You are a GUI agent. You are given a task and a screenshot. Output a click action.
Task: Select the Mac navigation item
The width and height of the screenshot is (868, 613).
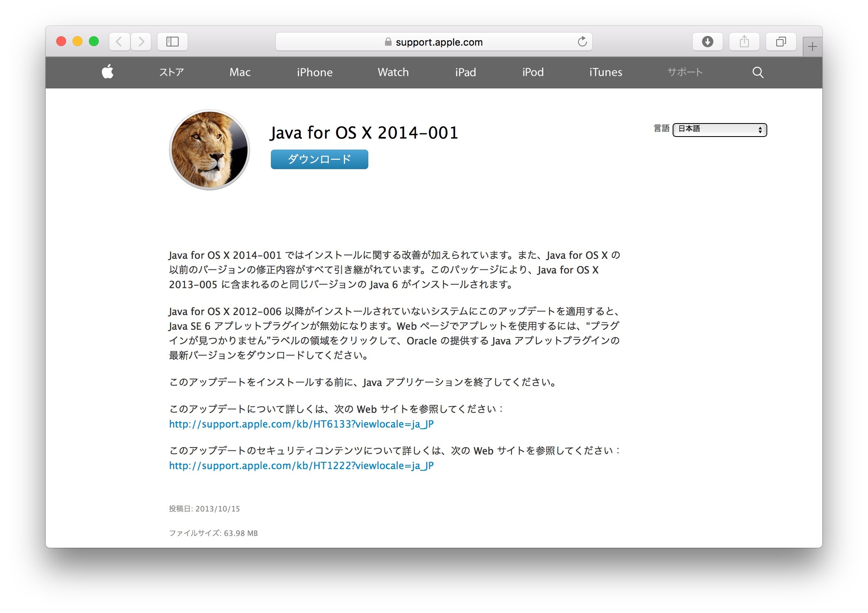pyautogui.click(x=240, y=72)
